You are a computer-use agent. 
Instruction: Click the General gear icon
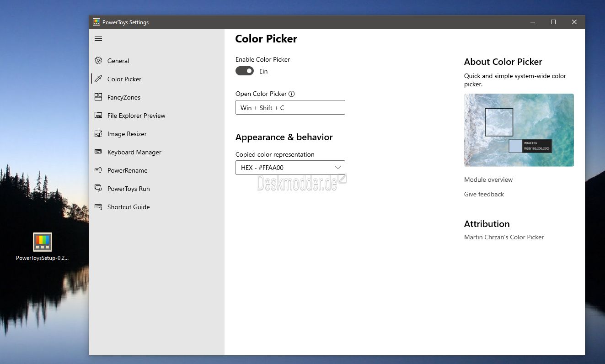(x=98, y=61)
